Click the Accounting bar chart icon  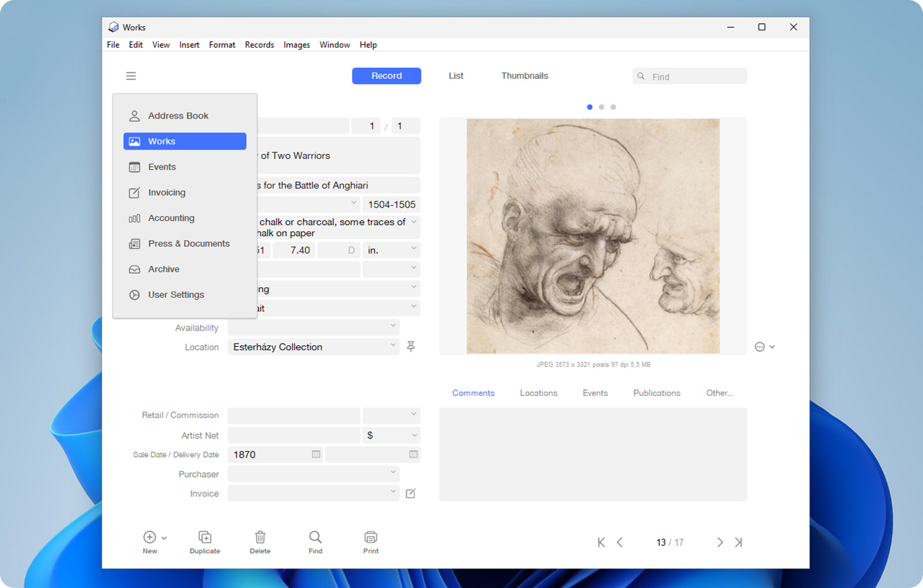coord(134,218)
